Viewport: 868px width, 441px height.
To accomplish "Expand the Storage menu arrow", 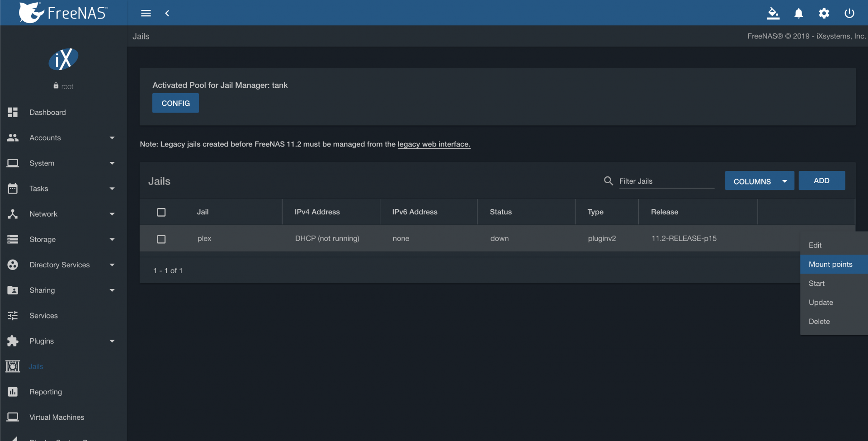I will (x=112, y=239).
